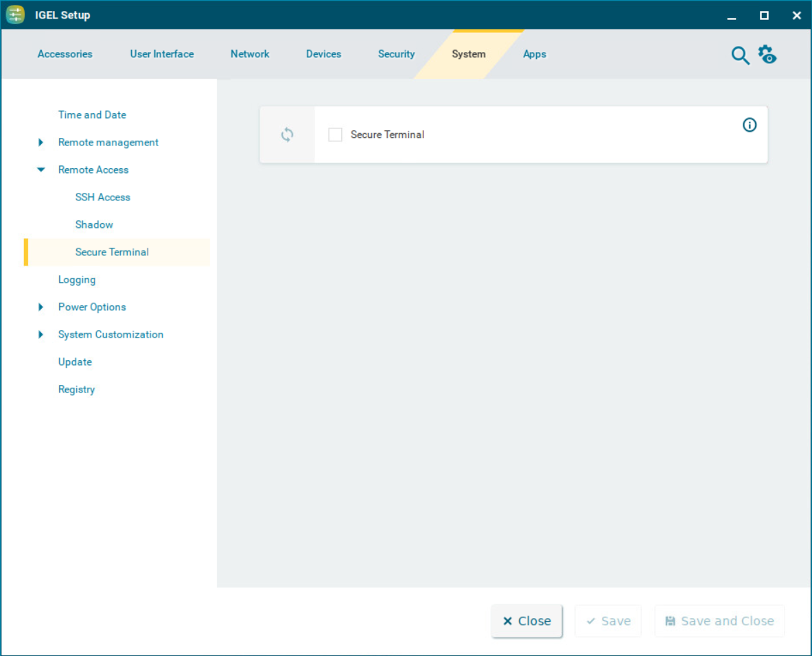Expand the Power Options tree node
The width and height of the screenshot is (812, 656).
41,307
